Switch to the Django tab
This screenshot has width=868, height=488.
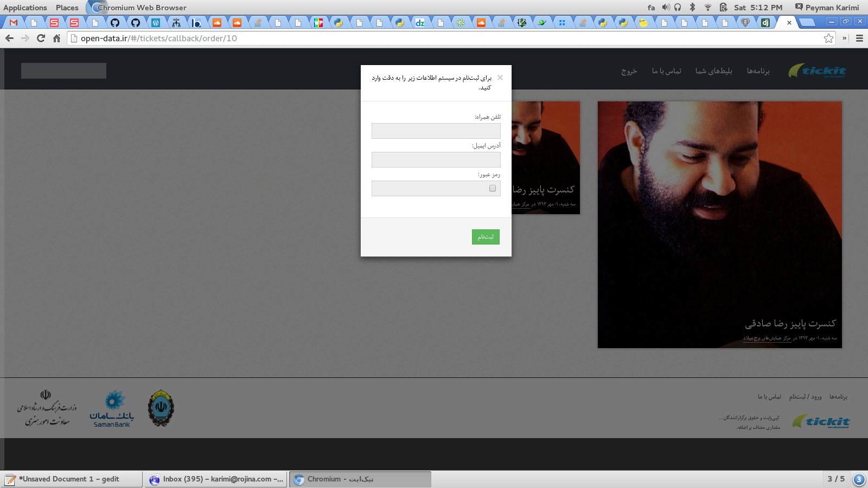point(765,23)
